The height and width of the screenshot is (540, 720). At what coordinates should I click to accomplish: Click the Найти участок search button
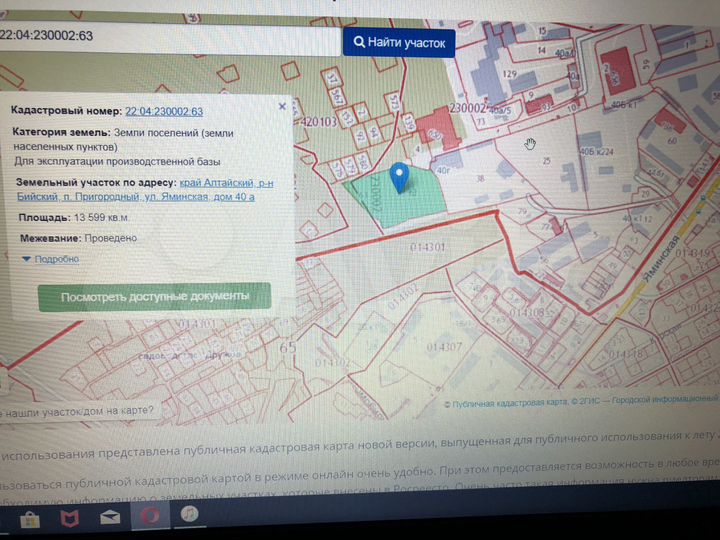point(399,43)
